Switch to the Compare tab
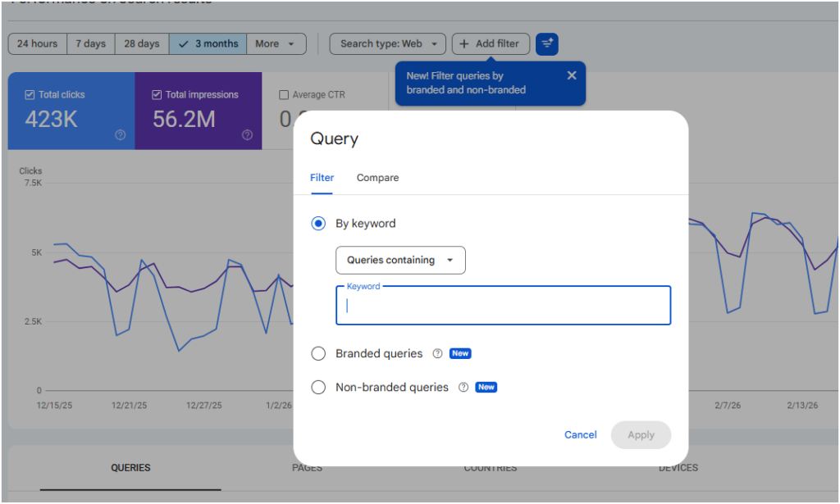This screenshot has height=504, width=840. [x=377, y=178]
